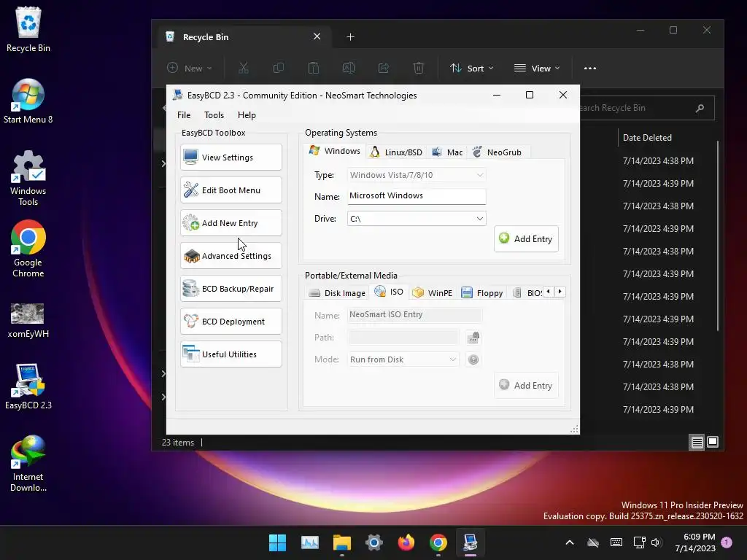Screen dimensions: 747x560
Task: Switch to the Mac tab
Action: click(447, 152)
